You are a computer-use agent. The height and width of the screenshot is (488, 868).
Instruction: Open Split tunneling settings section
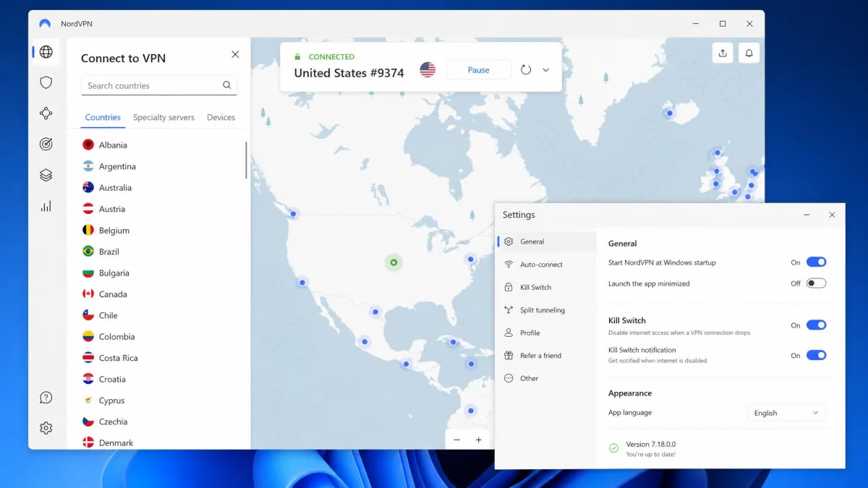click(547, 310)
